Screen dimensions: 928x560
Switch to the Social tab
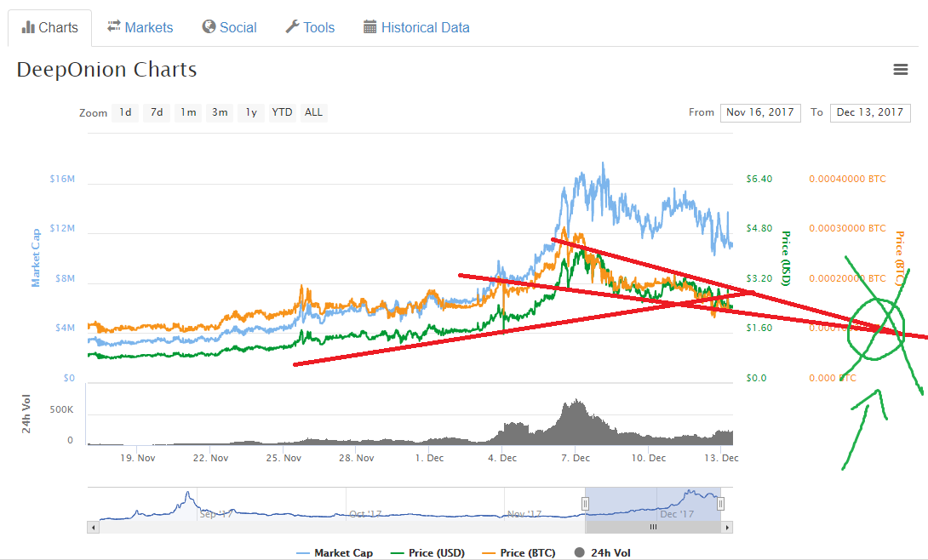[x=229, y=28]
